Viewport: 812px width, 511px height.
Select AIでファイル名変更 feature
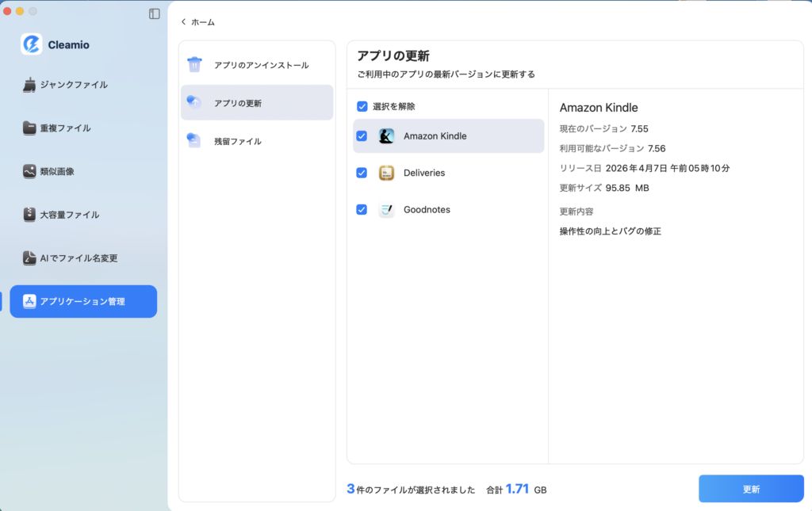tap(79, 257)
